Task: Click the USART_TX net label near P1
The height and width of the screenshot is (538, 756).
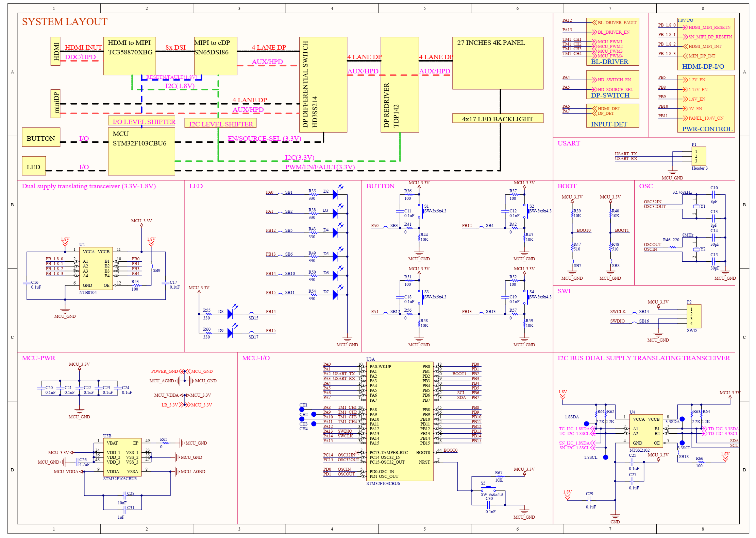Action: pos(626,154)
